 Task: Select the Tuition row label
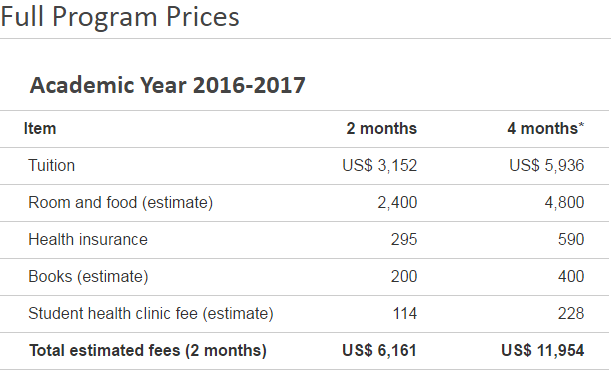51,166
